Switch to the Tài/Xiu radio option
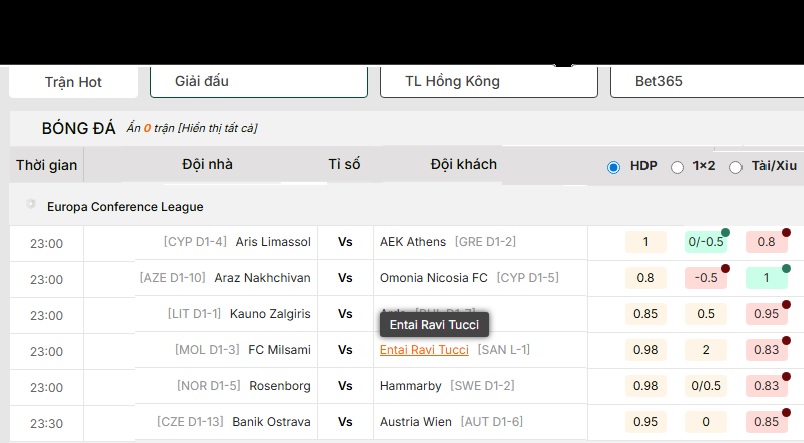Screen dimensions: 804x443 pos(736,167)
